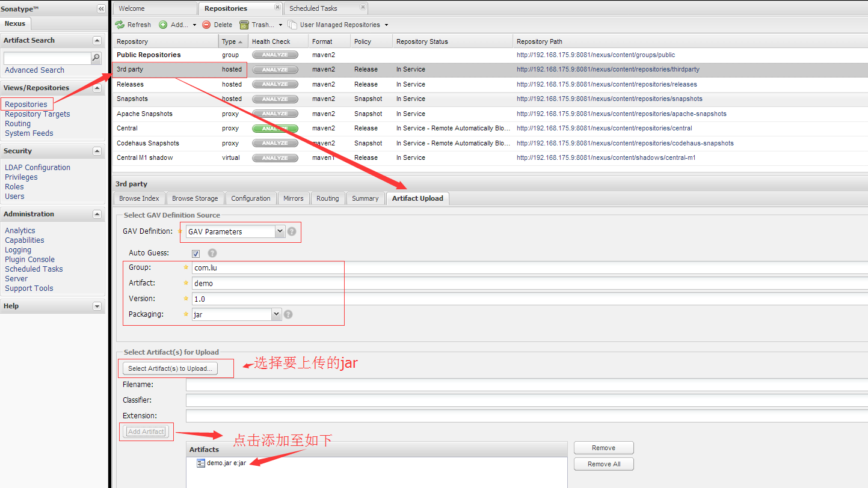
Task: Click help icon next to Packaging
Action: tap(288, 314)
